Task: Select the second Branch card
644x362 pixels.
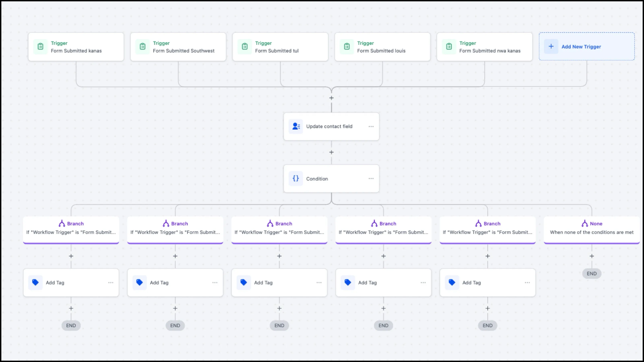Action: [x=175, y=230]
